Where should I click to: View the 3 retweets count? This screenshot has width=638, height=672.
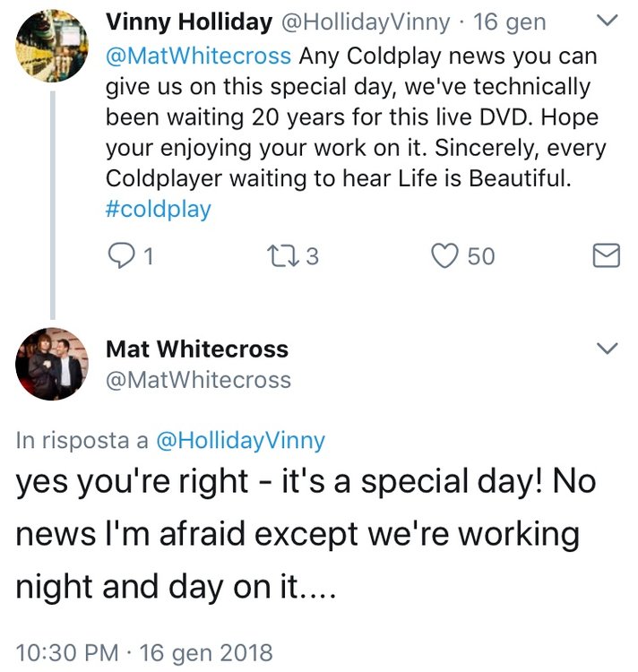(313, 256)
